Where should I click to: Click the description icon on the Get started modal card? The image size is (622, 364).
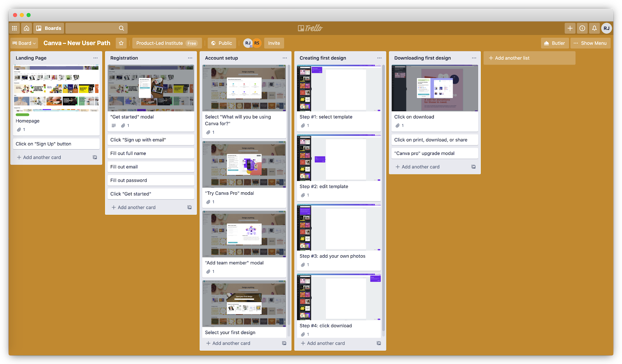114,125
